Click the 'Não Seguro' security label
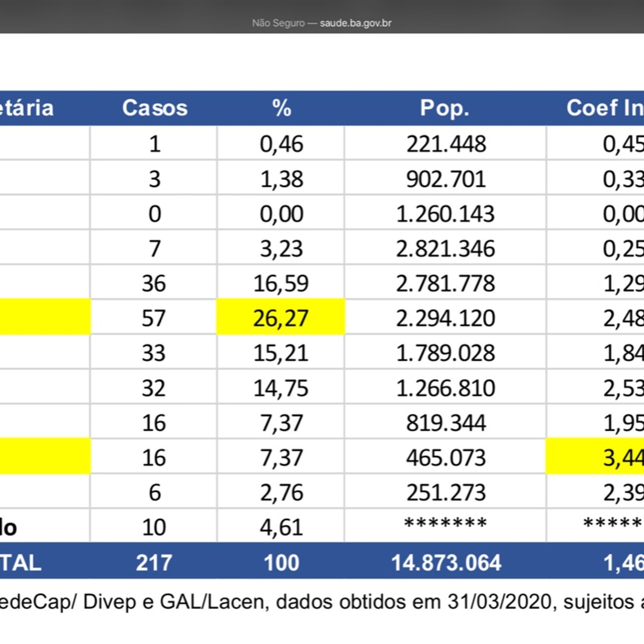This screenshot has height=644, width=644. click(278, 23)
